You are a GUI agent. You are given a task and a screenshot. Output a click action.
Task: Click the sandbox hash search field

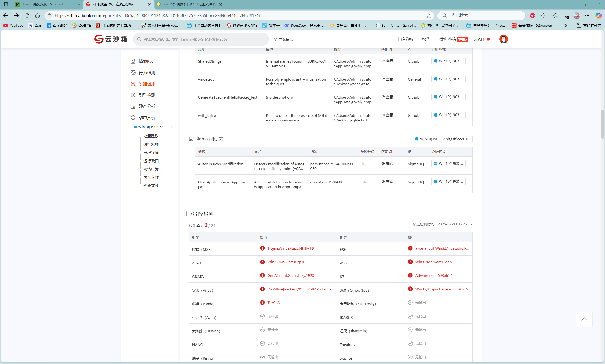[x=201, y=39]
